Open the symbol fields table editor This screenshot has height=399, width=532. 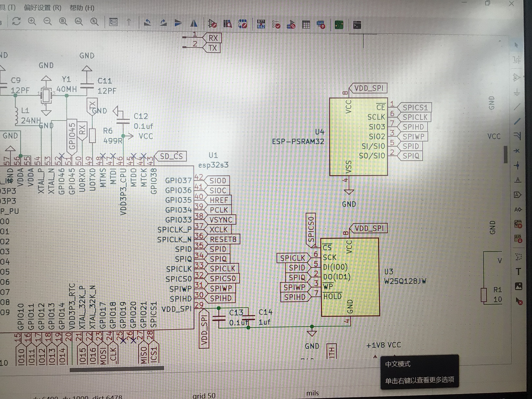click(x=306, y=25)
